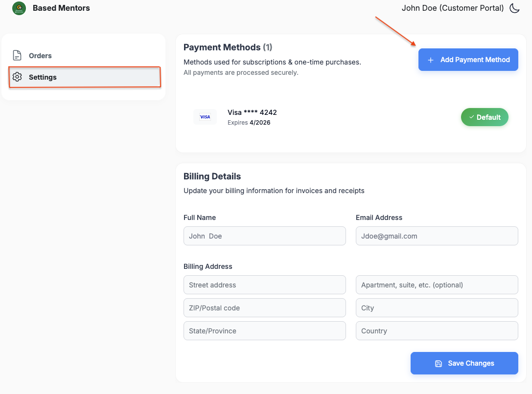
Task: Click the Apartment, suite field
Action: (x=437, y=285)
